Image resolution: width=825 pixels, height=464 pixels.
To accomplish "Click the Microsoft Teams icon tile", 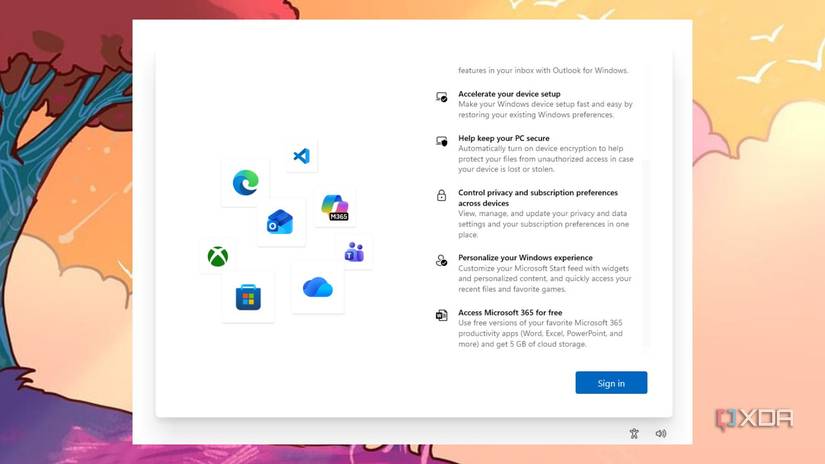I will tap(355, 252).
